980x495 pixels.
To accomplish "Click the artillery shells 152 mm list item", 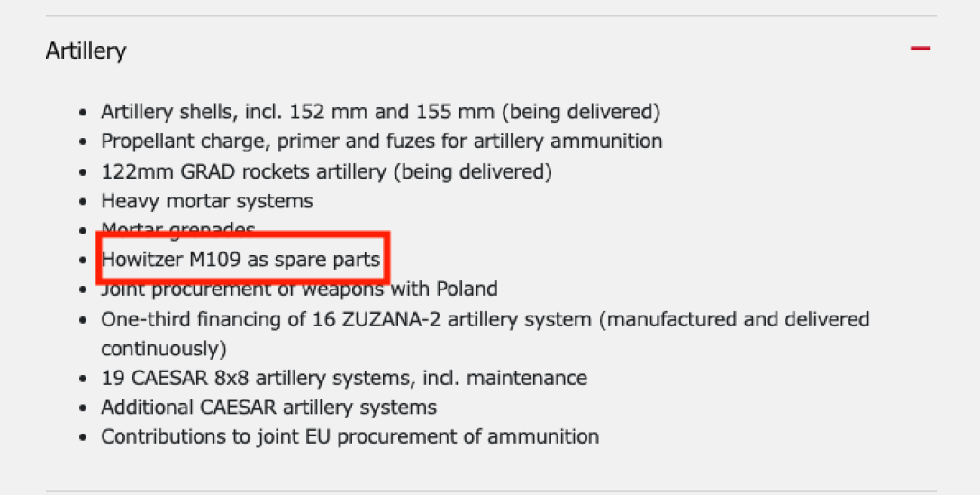I will (380, 113).
